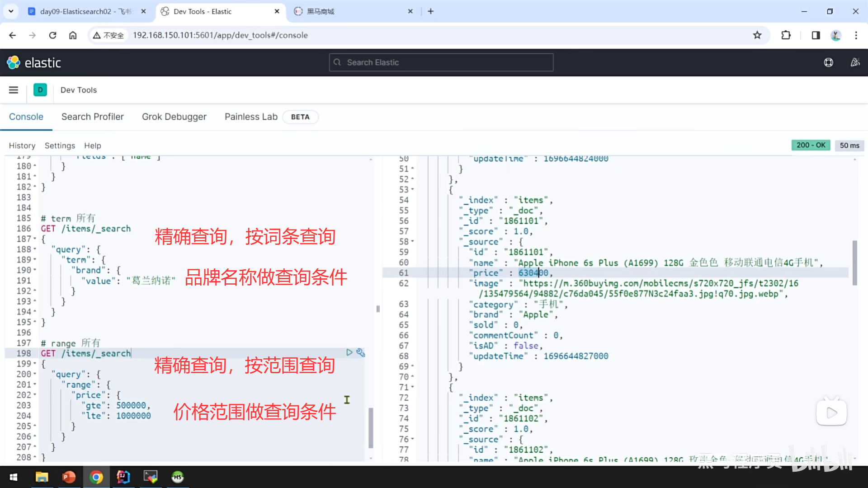Open Chrome from the Windows taskbar
Screen dimensions: 868x488
pos(96,477)
